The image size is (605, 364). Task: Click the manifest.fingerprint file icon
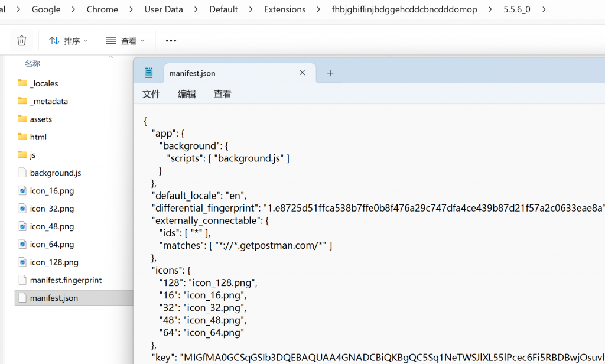(22, 280)
